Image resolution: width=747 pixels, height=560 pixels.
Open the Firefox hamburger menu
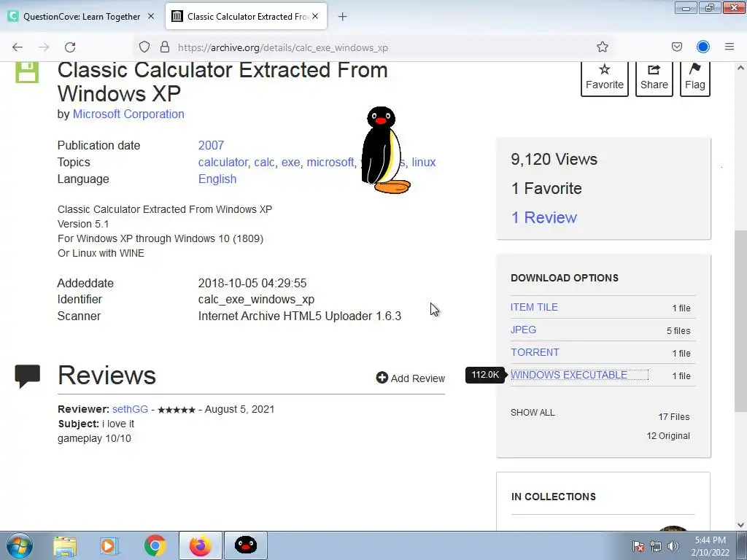click(x=729, y=47)
